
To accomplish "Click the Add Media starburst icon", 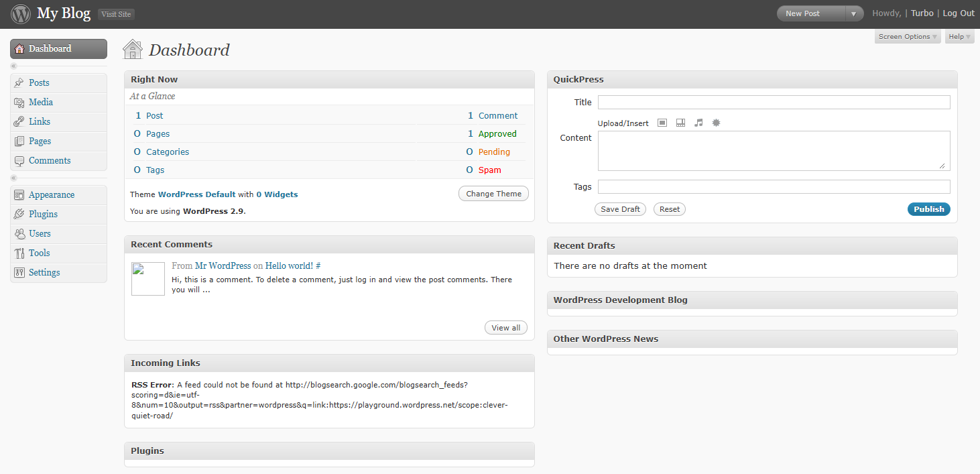I will [716, 123].
